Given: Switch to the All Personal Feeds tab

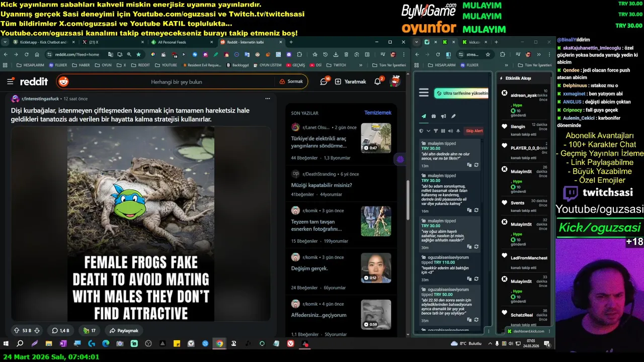Looking at the screenshot, I should 181,42.
